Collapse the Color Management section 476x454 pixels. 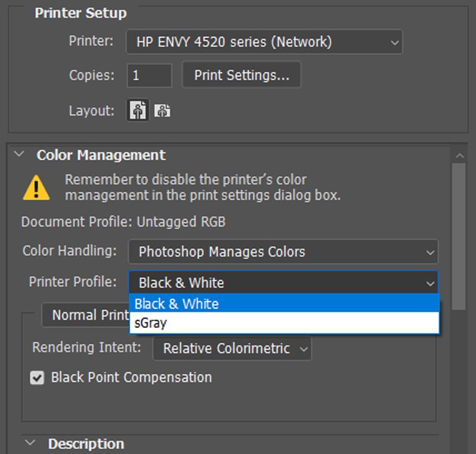click(19, 155)
